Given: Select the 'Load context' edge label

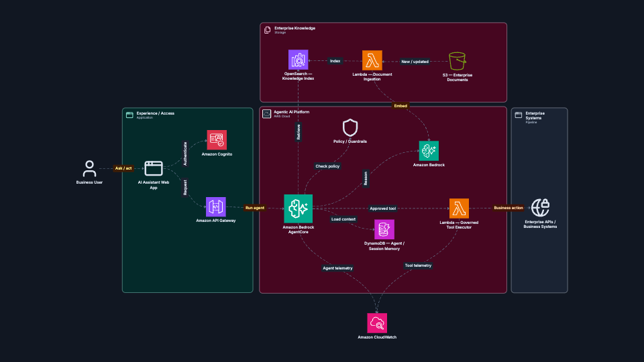Looking at the screenshot, I should pos(343,219).
